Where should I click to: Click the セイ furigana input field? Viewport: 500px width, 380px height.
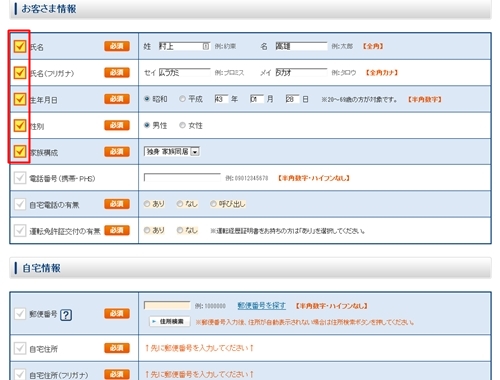(184, 72)
